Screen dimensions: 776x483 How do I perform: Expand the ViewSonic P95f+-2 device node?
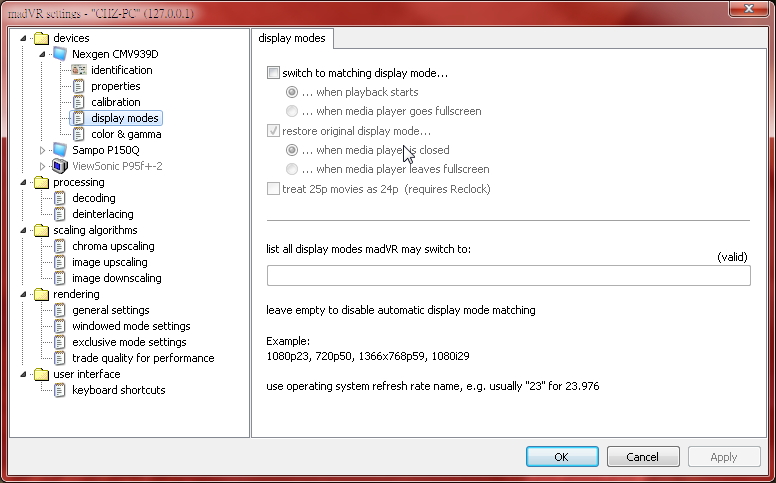[x=43, y=166]
